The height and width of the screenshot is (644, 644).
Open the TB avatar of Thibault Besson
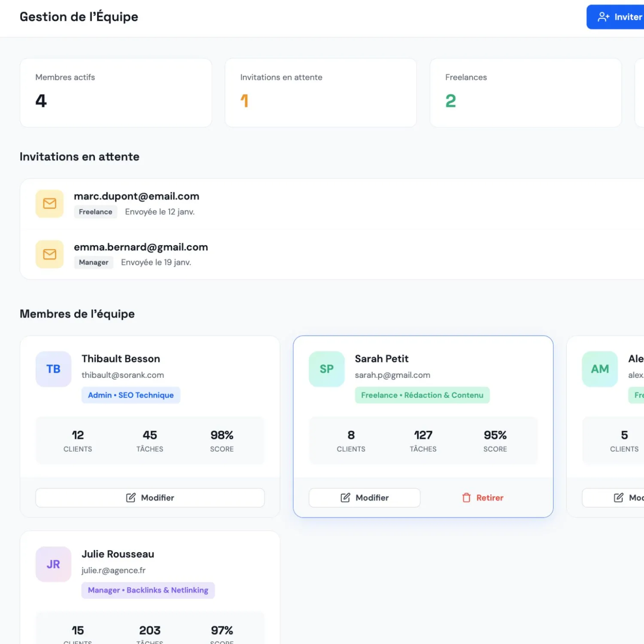coord(53,369)
